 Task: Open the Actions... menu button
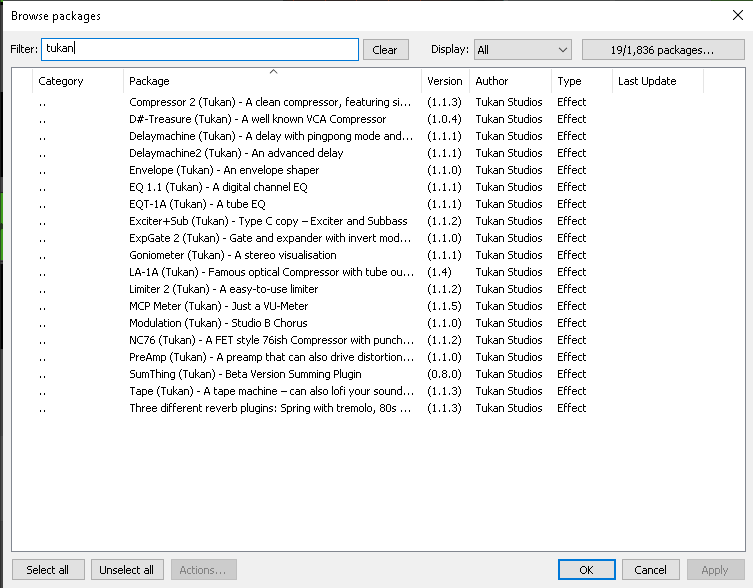(x=204, y=570)
